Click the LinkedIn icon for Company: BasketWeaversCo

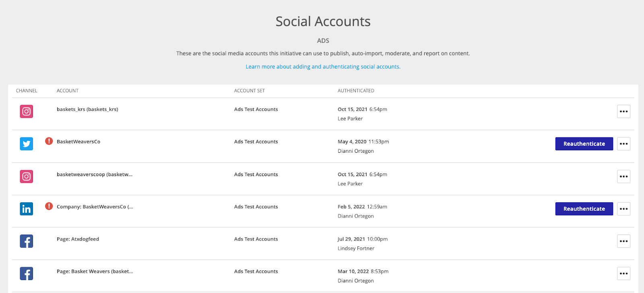click(x=26, y=208)
